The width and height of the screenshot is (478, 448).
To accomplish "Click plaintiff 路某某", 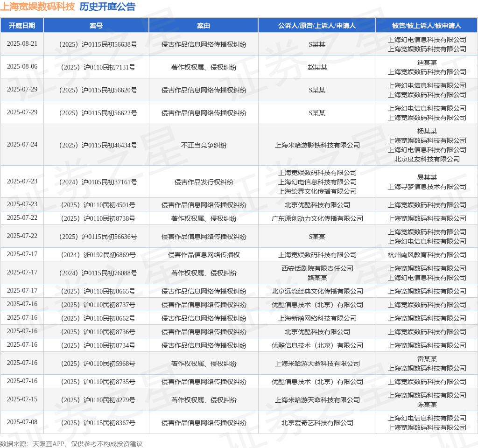I will click(x=317, y=278).
